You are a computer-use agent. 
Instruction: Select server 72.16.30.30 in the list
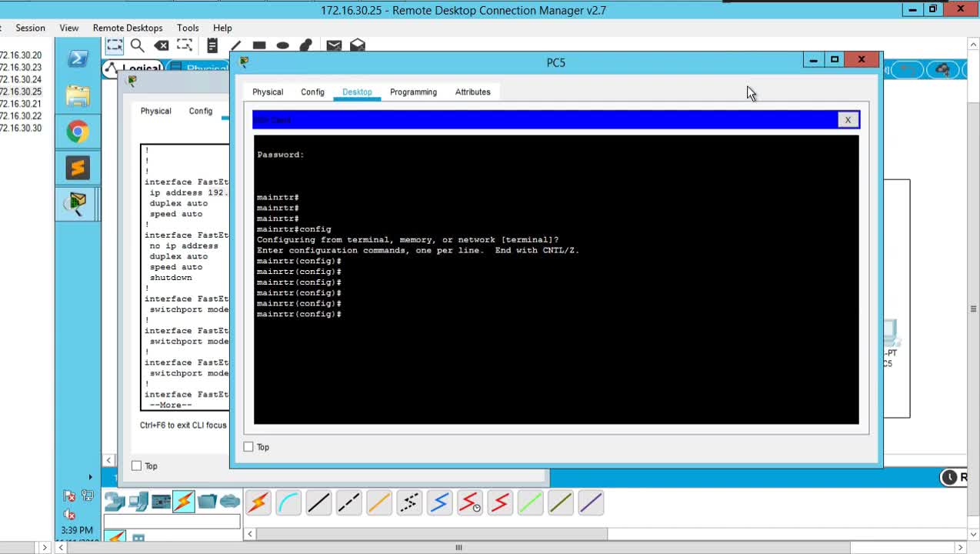(21, 128)
